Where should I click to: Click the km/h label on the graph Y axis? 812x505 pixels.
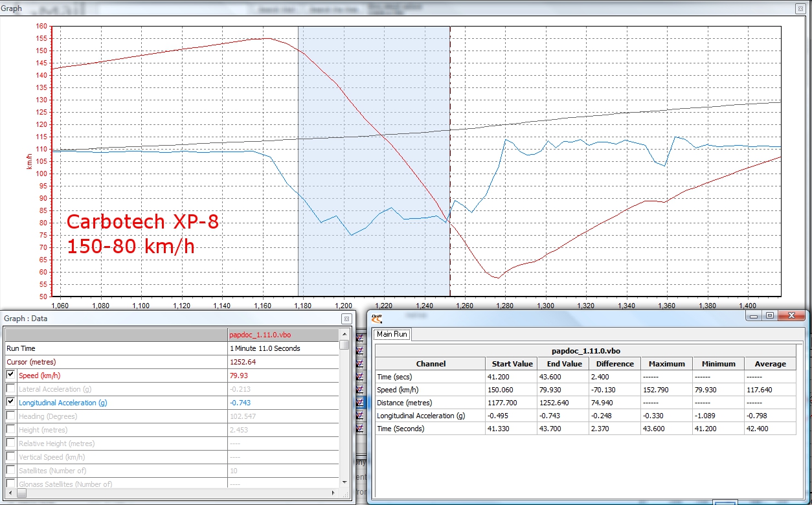click(x=29, y=162)
